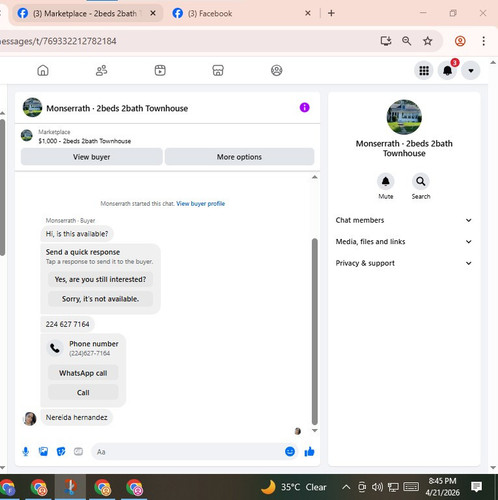Click the install app icon in address bar
498x500 pixels.
[x=386, y=41]
